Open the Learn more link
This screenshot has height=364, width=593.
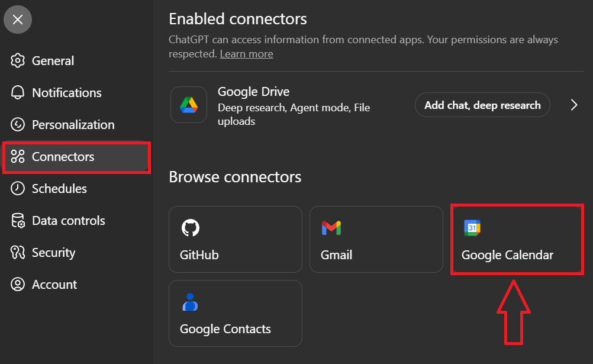point(246,53)
